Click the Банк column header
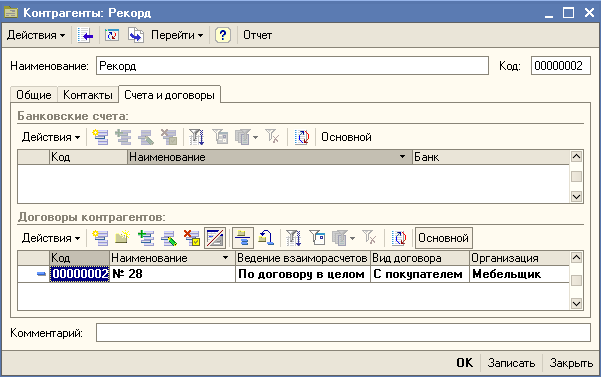 click(491, 157)
